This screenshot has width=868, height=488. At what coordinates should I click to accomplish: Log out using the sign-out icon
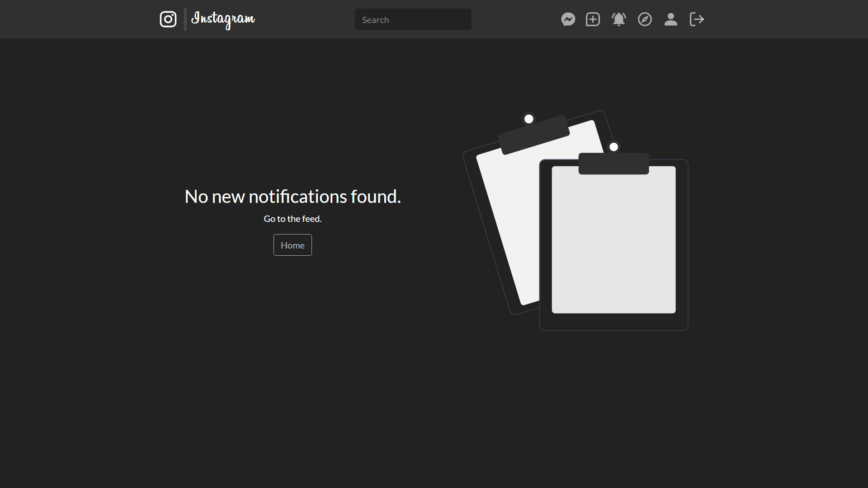point(697,19)
